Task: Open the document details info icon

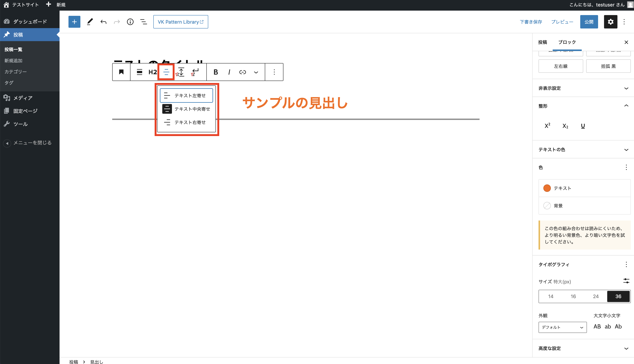Action: 130,22
